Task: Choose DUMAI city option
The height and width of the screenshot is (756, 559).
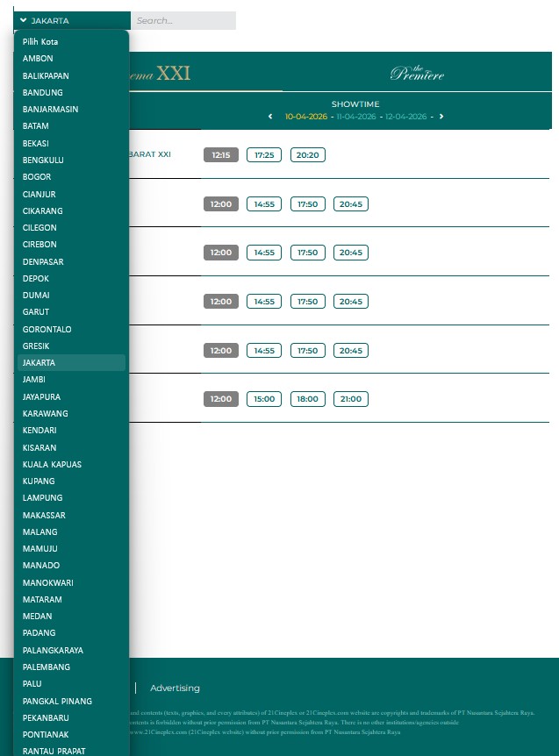Action: (x=71, y=295)
